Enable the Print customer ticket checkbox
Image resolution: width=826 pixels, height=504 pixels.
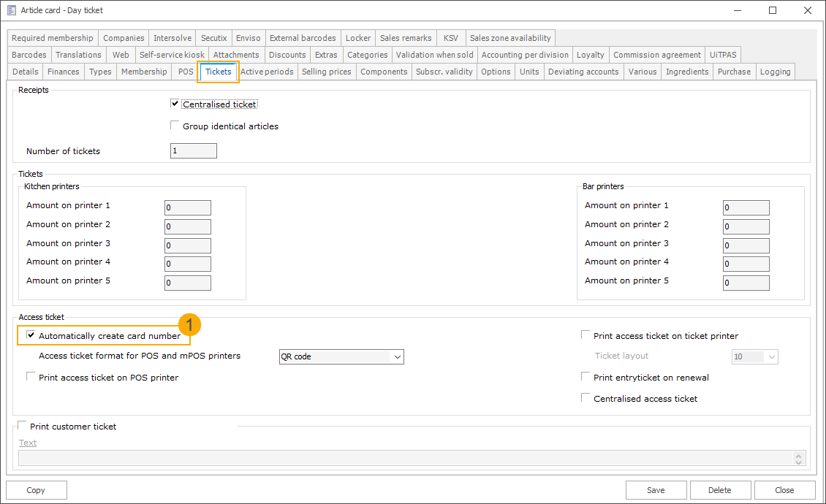point(22,426)
